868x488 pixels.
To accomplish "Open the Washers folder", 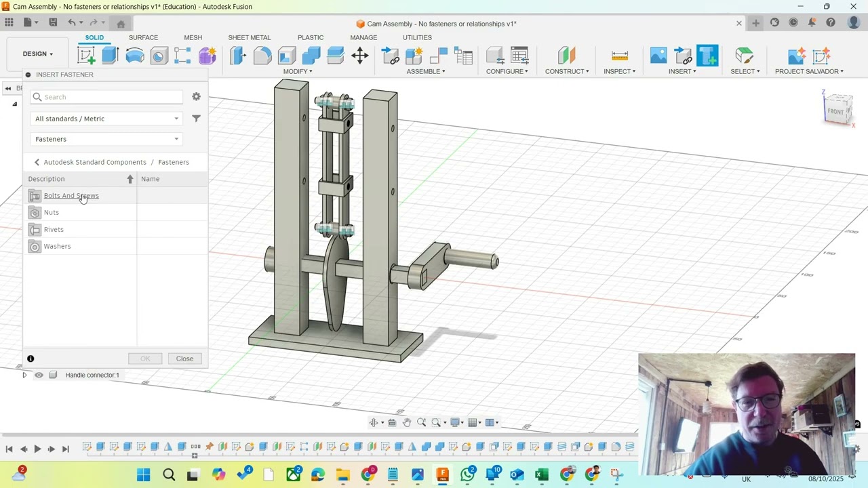I will [57, 246].
